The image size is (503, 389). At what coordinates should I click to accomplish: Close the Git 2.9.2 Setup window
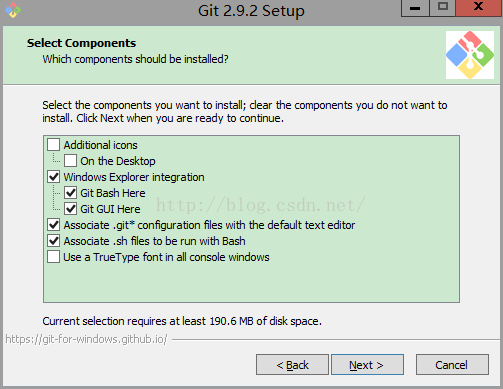479,8
